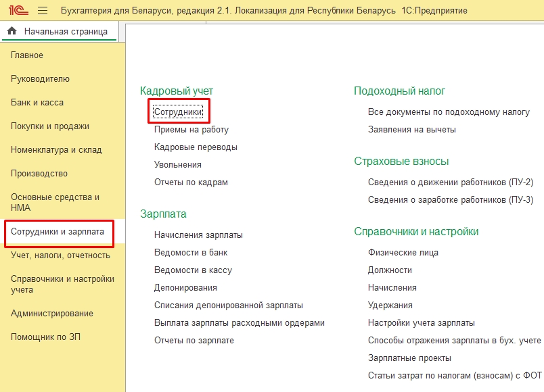Open Учет, налоги, отчетность section
This screenshot has height=392, width=544.
coord(60,255)
